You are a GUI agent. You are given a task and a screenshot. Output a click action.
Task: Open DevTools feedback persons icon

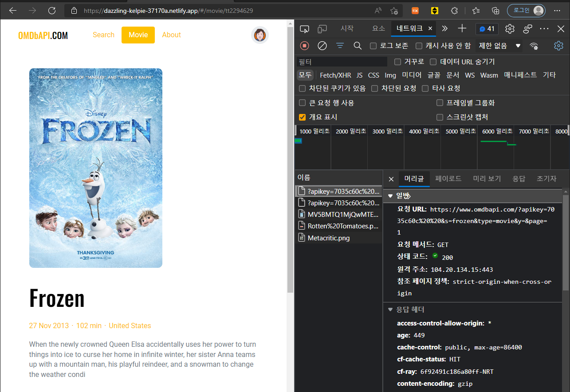(527, 29)
